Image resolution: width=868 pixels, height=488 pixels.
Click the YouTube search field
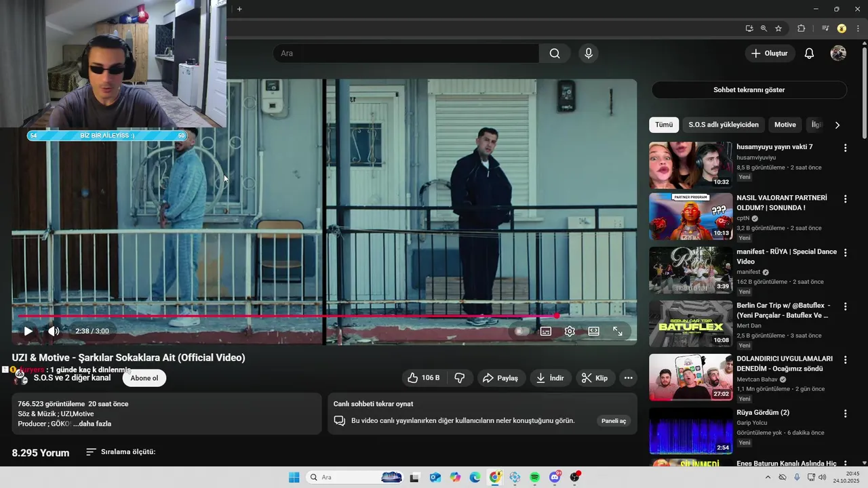pos(406,53)
